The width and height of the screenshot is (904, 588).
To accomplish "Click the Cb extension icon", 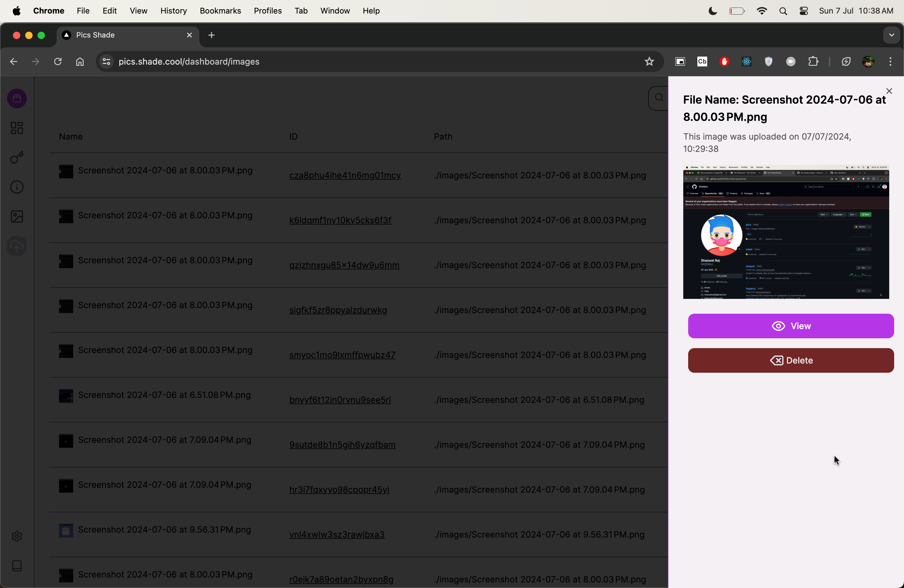I will point(702,62).
